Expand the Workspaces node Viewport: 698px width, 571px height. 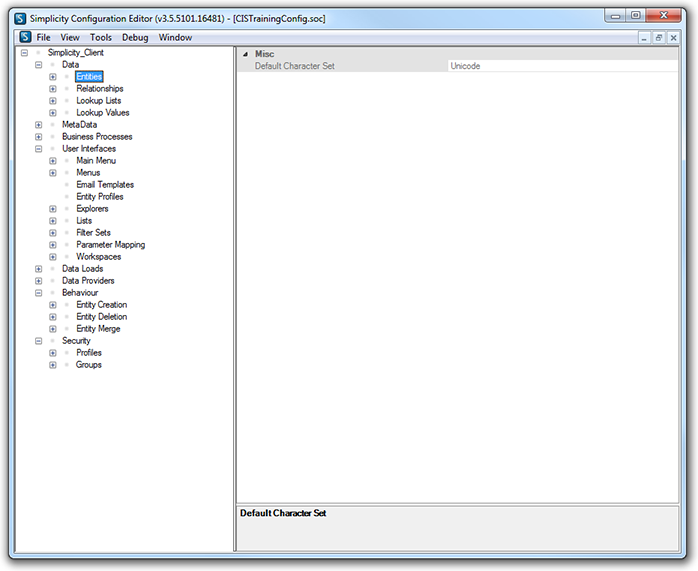(x=53, y=257)
